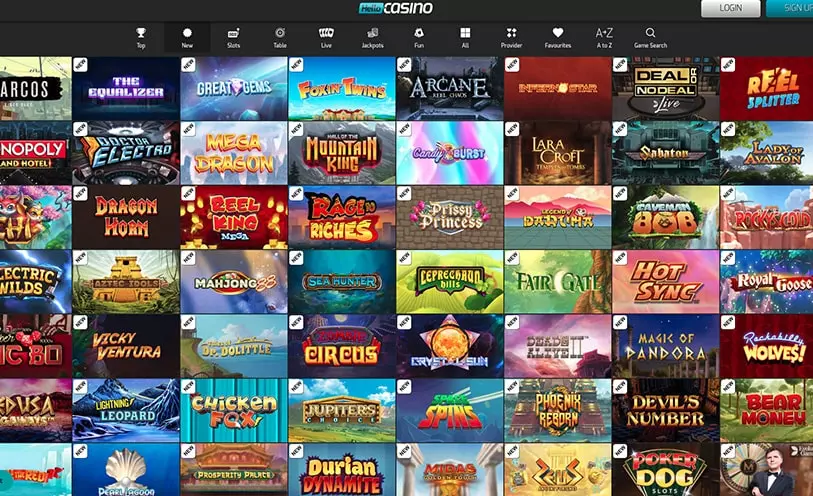Open Dragon Horn game thumbnail

126,217
